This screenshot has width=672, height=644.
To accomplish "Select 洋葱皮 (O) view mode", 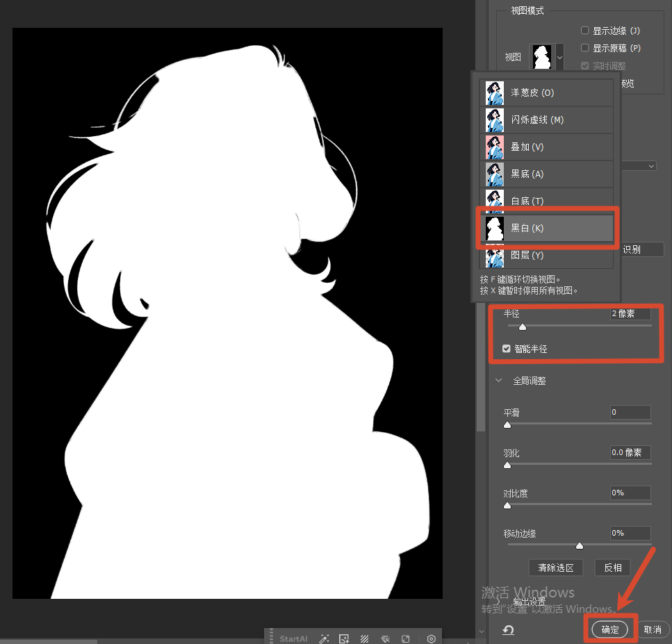I will (x=546, y=92).
